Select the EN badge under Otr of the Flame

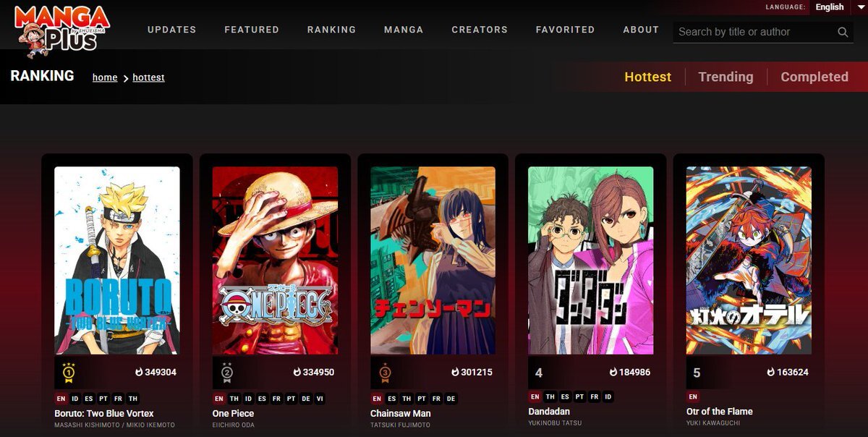(693, 396)
